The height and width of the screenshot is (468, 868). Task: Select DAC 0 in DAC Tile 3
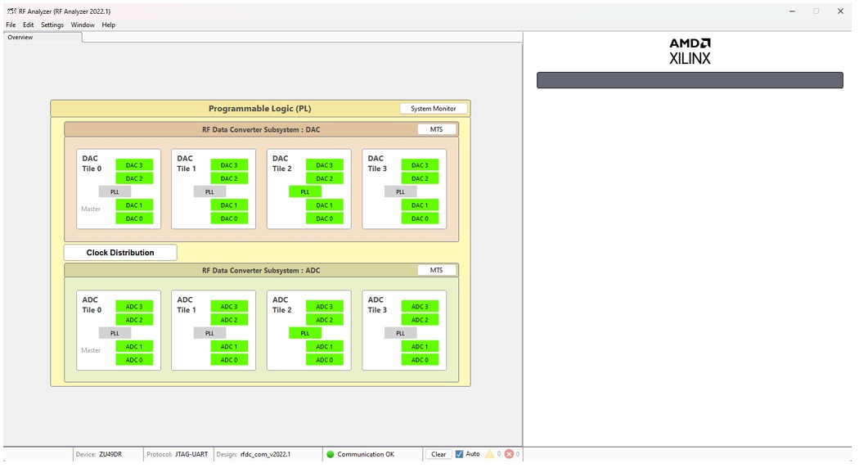pyautogui.click(x=420, y=218)
